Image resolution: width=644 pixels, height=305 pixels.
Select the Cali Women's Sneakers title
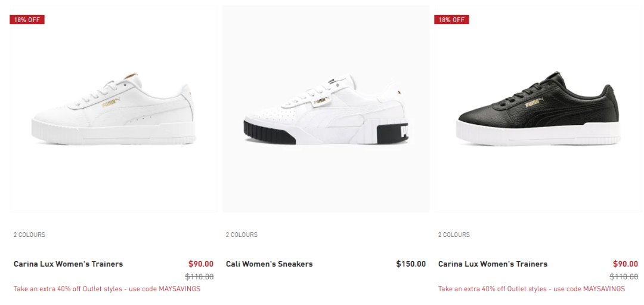[269, 264]
